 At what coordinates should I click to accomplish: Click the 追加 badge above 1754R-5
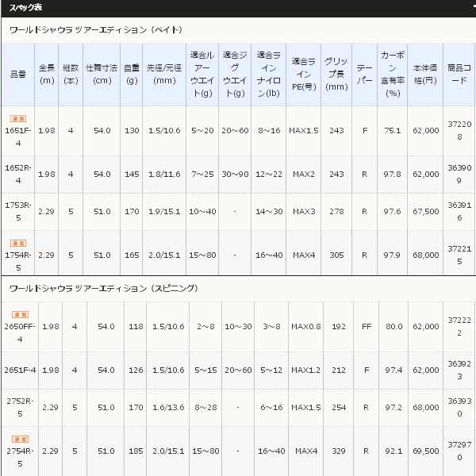click(18, 243)
